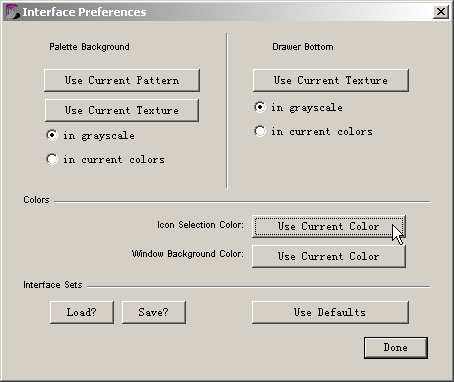Image resolution: width=454 pixels, height=382 pixels.
Task: Click the Use Defaults button
Action: (x=330, y=312)
